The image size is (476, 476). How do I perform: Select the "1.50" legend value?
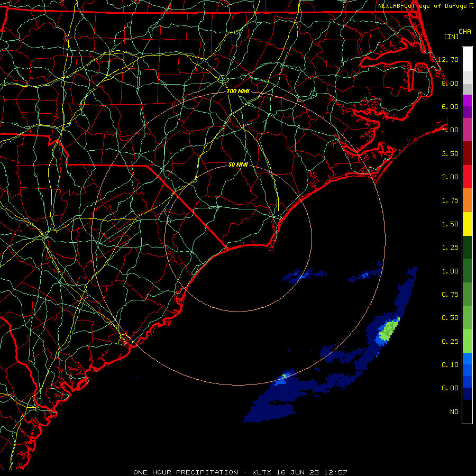tap(450, 224)
